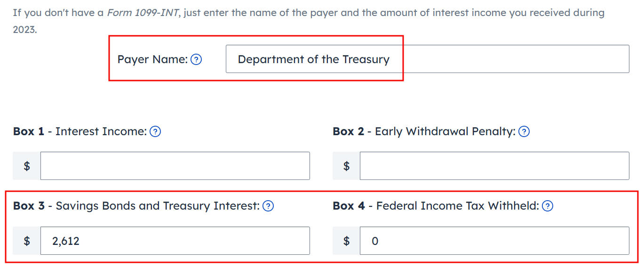Click the "Box 4 - Federal Income Tax Withheld" label

436,206
